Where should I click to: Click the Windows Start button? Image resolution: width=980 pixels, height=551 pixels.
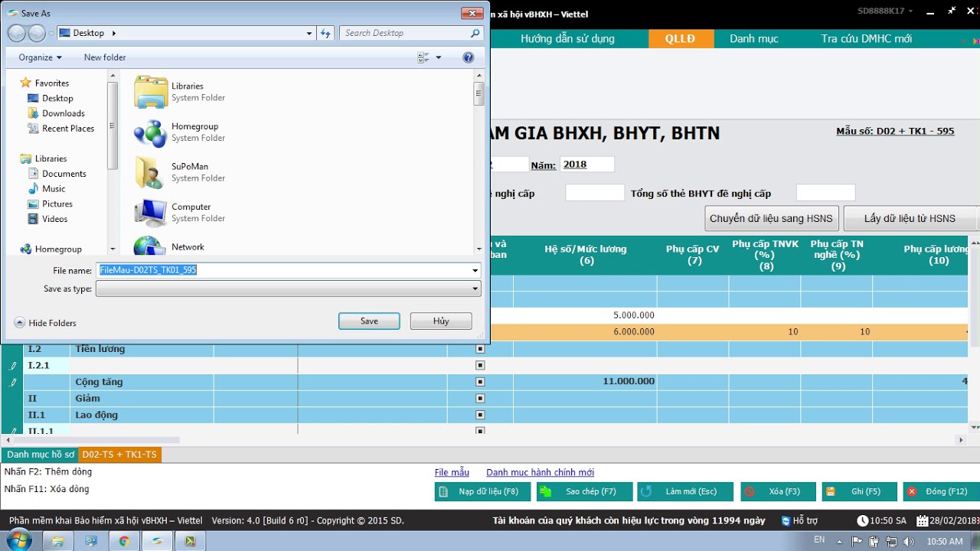coord(18,540)
